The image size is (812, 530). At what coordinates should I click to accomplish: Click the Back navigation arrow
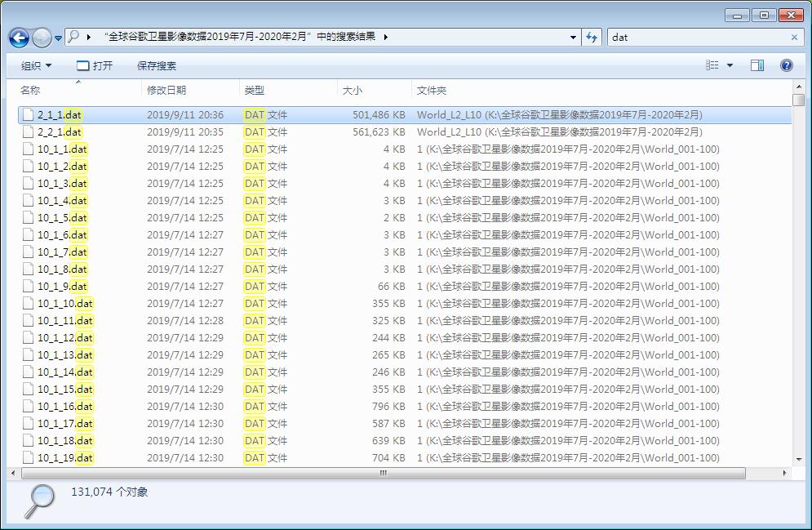click(18, 38)
